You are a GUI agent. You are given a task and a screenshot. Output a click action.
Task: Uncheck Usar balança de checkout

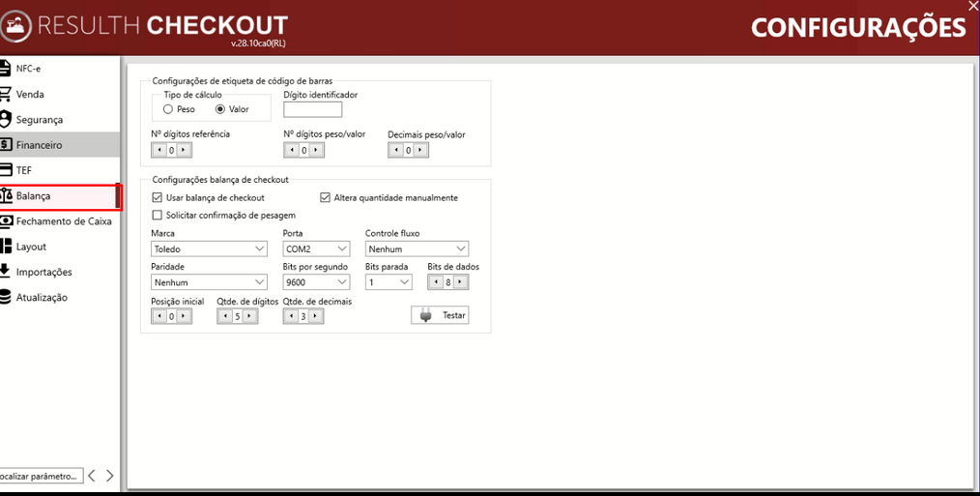point(157,197)
